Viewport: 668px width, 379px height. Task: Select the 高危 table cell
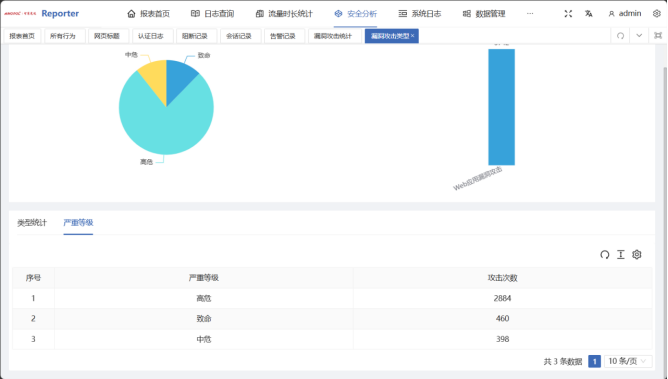click(204, 299)
